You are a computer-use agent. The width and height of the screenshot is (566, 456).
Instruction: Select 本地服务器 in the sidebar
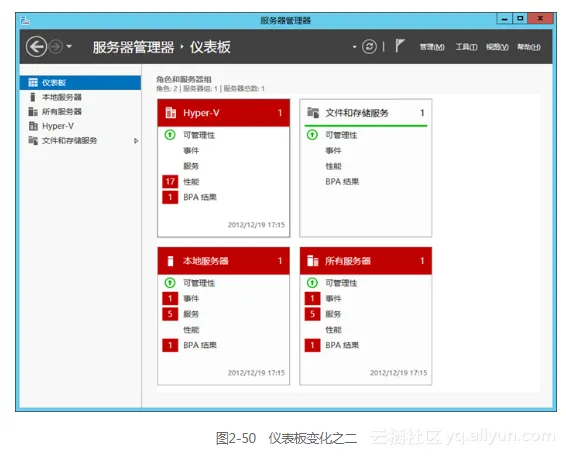tap(80, 97)
